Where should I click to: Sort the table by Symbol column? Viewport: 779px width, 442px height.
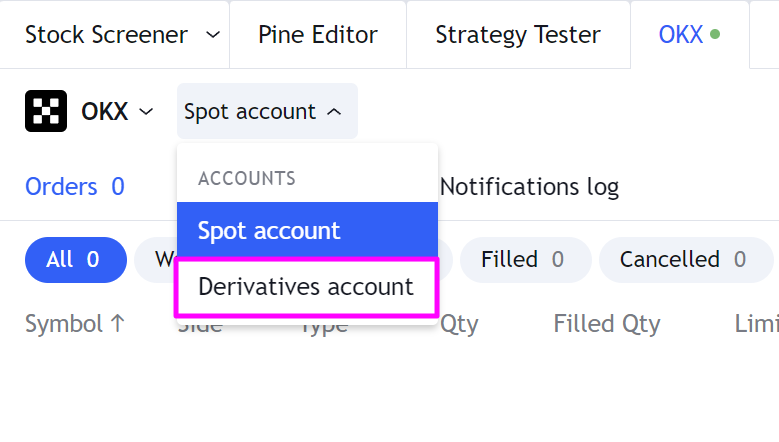(x=75, y=324)
